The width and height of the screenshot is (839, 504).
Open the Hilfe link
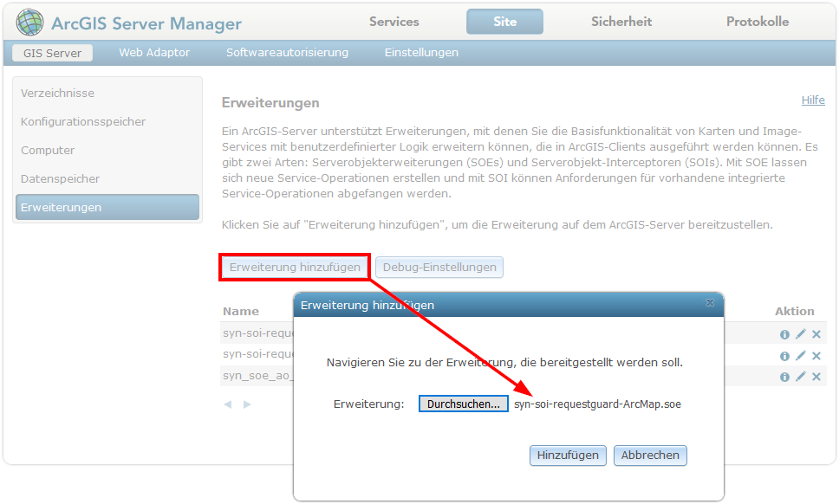[813, 100]
